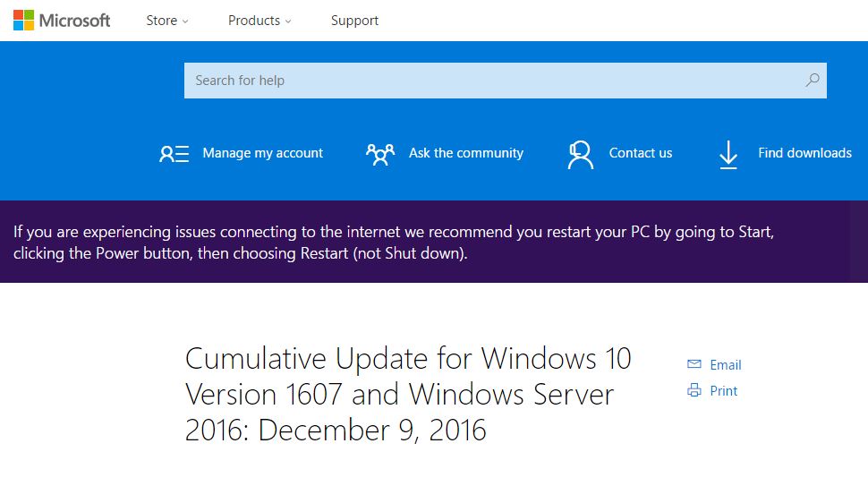This screenshot has width=868, height=503.
Task: Click the Email envelope icon
Action: pos(694,364)
